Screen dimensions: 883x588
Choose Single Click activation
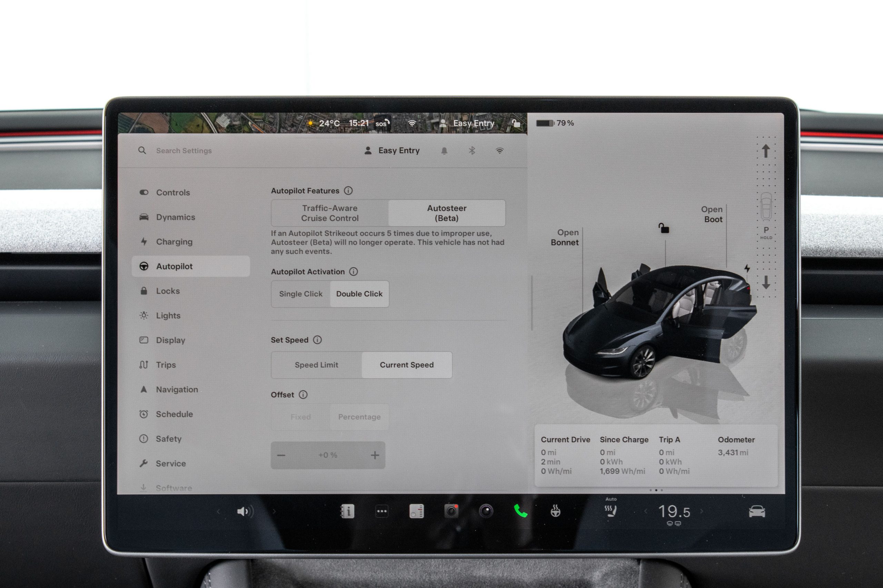pyautogui.click(x=300, y=294)
